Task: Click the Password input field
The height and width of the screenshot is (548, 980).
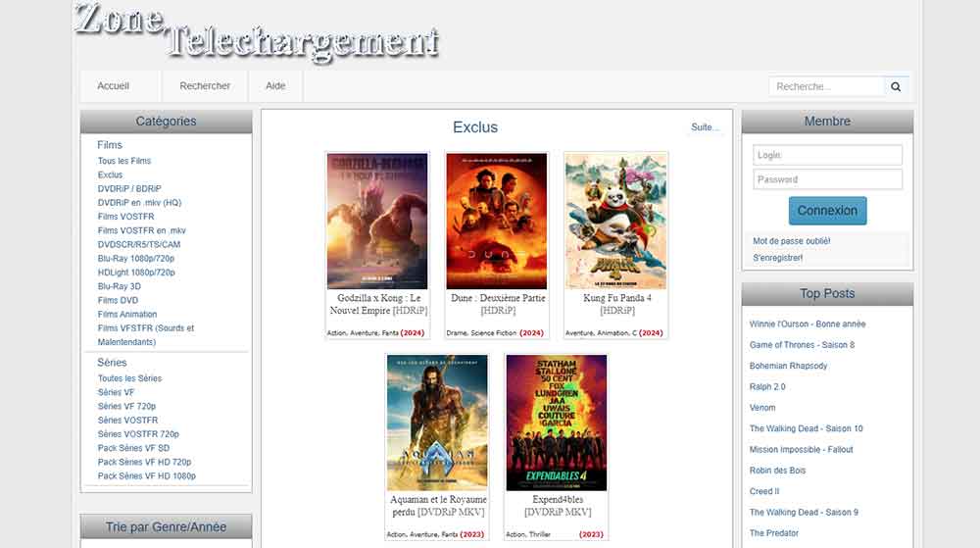Action: pyautogui.click(x=827, y=179)
